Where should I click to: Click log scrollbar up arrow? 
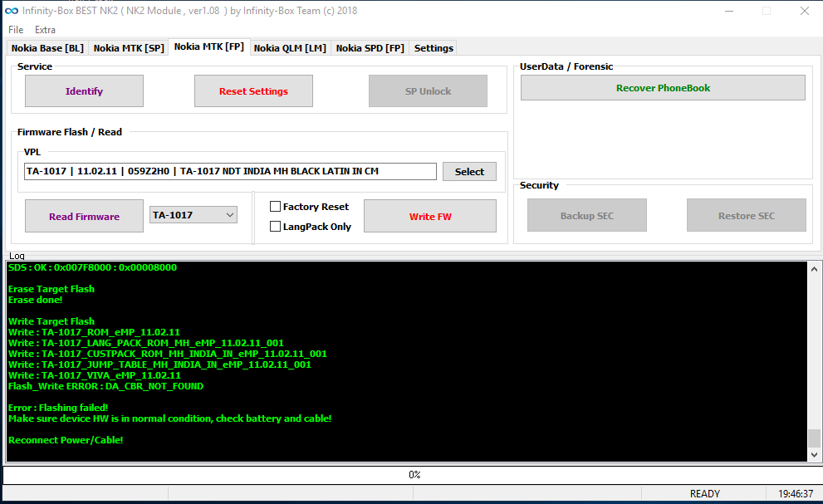[x=814, y=269]
